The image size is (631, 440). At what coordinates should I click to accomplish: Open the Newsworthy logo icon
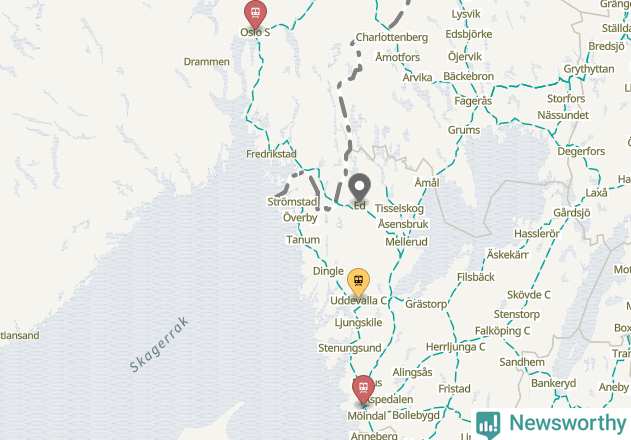point(488,425)
